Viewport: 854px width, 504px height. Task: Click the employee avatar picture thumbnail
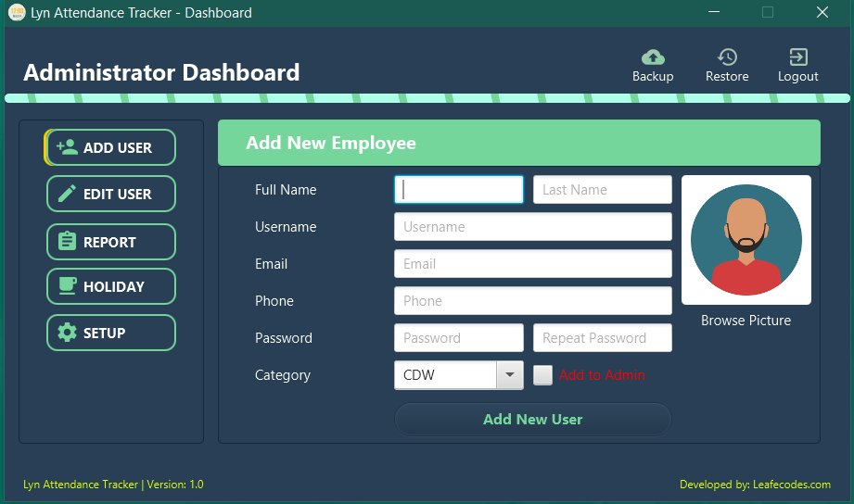click(746, 239)
